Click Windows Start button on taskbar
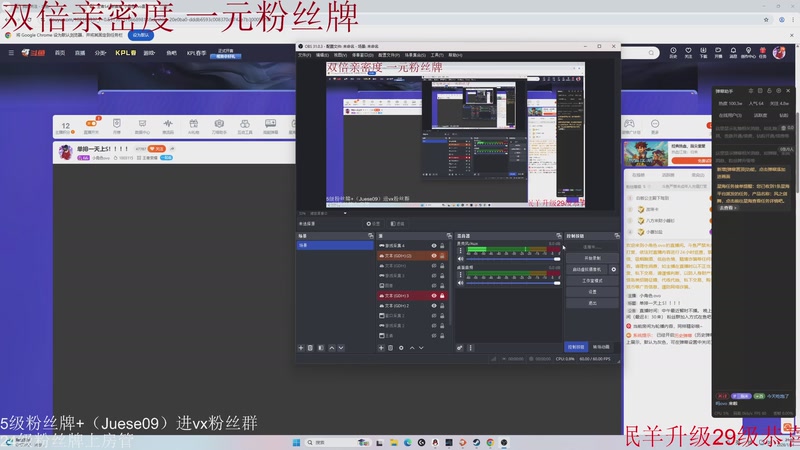The width and height of the screenshot is (800, 450). 296,442
